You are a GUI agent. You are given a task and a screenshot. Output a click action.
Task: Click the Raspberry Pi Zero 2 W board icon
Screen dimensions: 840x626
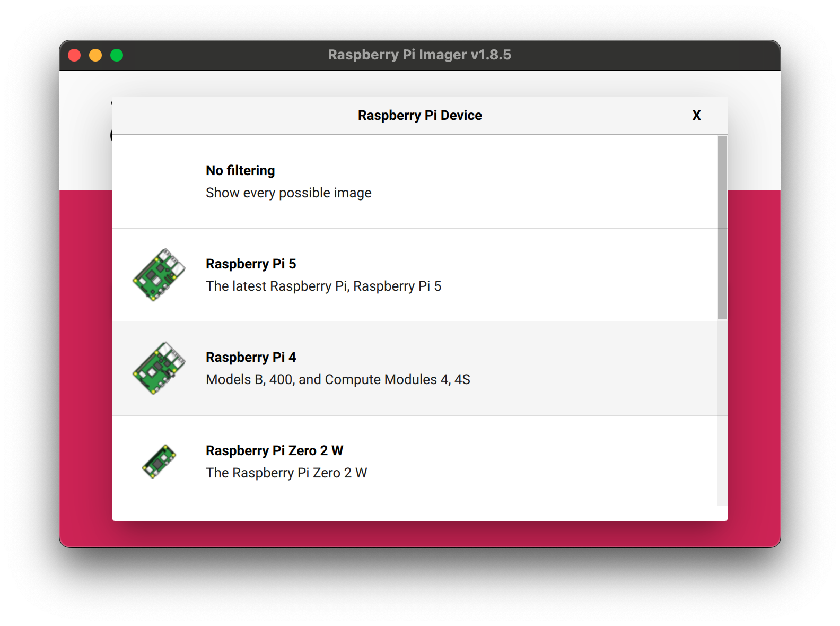click(159, 462)
